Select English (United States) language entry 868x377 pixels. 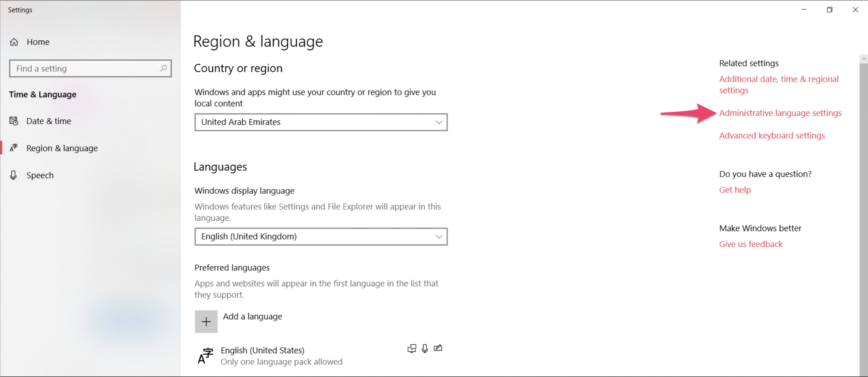321,356
